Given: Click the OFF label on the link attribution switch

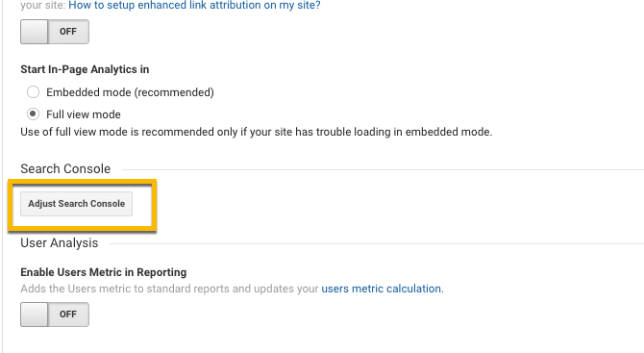Looking at the screenshot, I should point(68,32).
